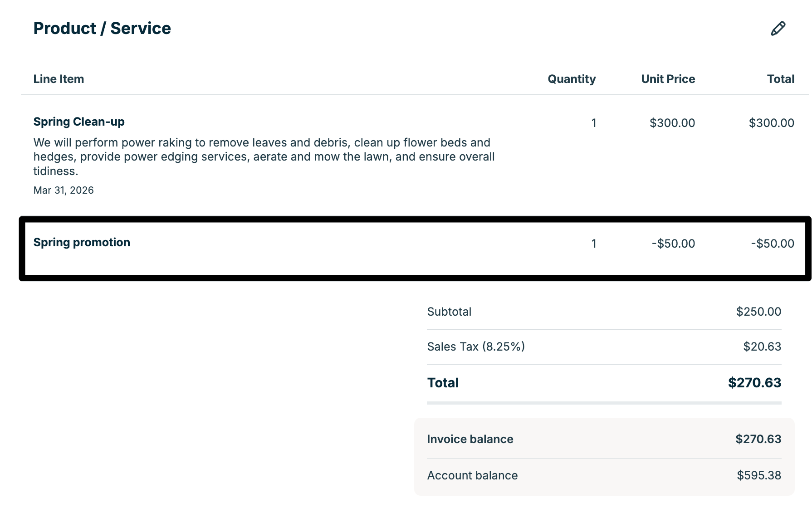Viewport: 812px width, 508px height.
Task: Click the Total column header
Action: (780, 79)
